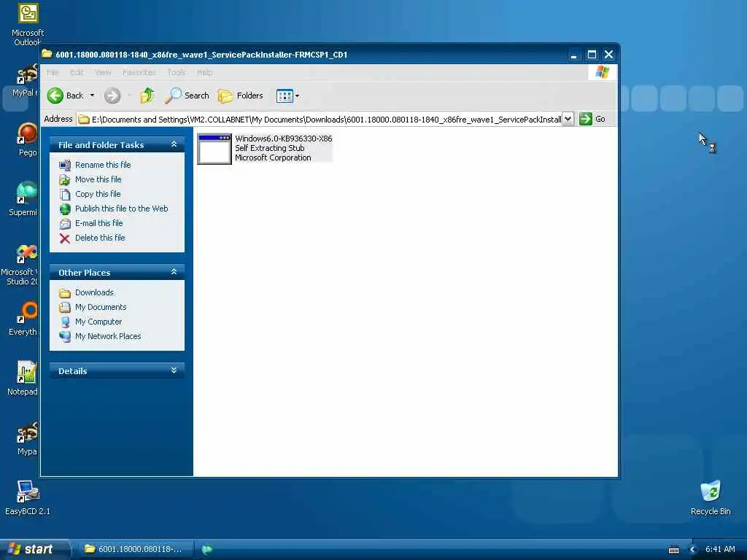
Task: Open Downloads in Other Places
Action: pos(94,292)
